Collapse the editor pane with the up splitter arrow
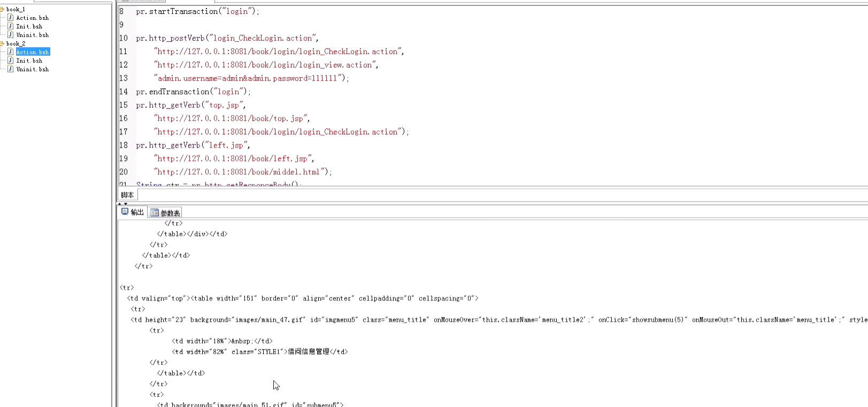Screen dimensions: 868x407 (120, 204)
